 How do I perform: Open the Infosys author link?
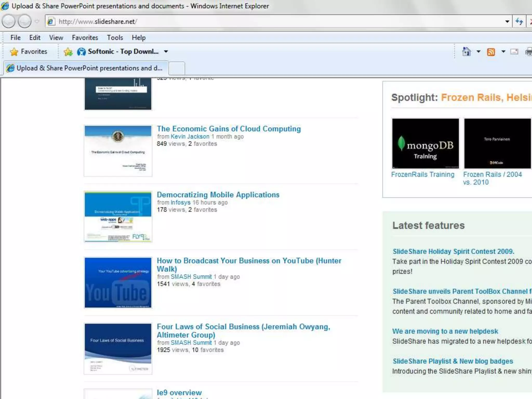(181, 202)
